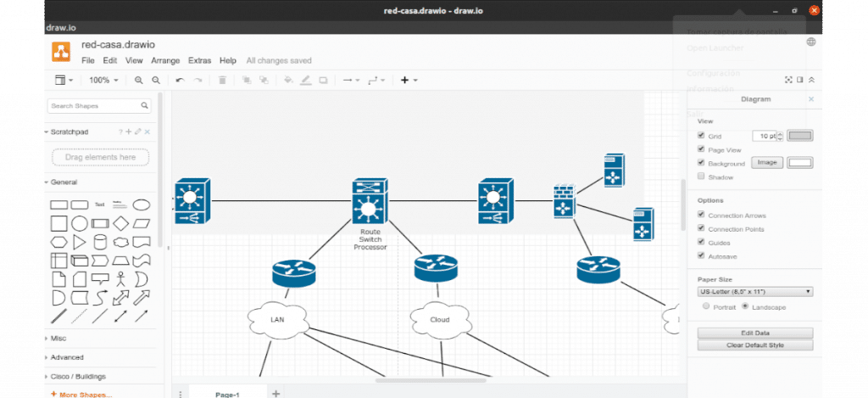Viewport: 868px width, 398px height.
Task: Select the actor stick figure shape
Action: click(x=120, y=279)
